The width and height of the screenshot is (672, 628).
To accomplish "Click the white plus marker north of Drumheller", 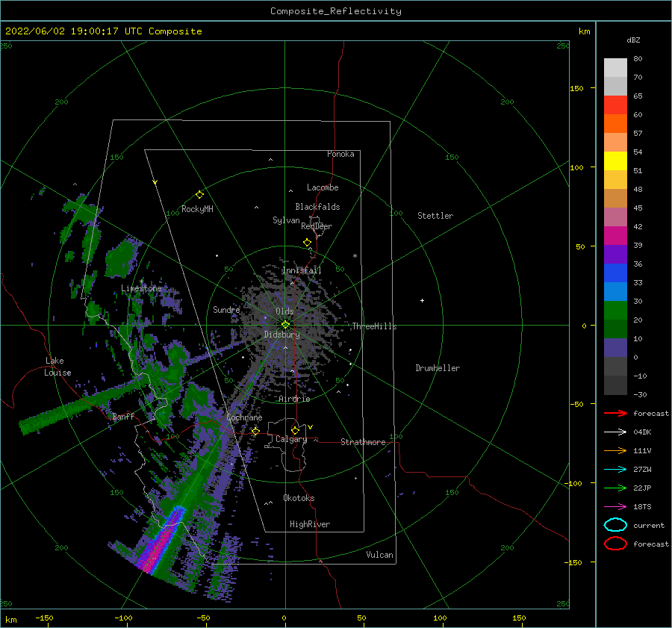I will 422,300.
